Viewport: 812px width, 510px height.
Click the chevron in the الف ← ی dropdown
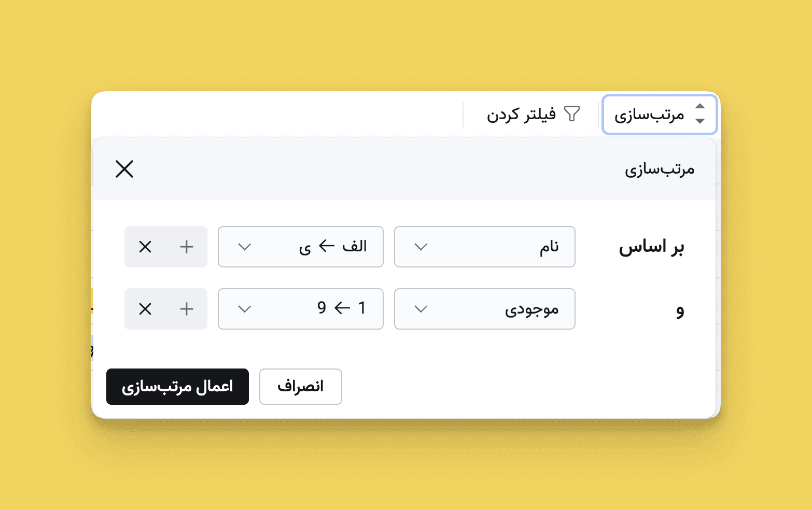point(244,247)
